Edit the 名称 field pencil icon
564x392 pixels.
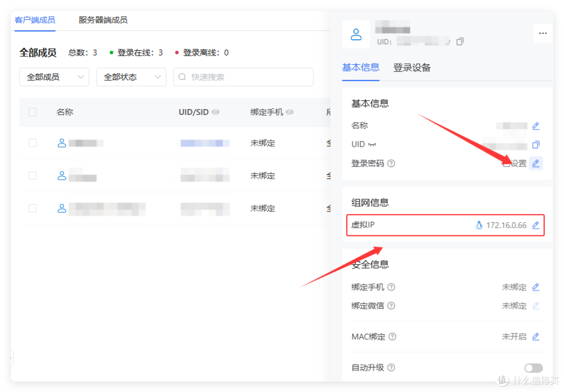click(536, 125)
